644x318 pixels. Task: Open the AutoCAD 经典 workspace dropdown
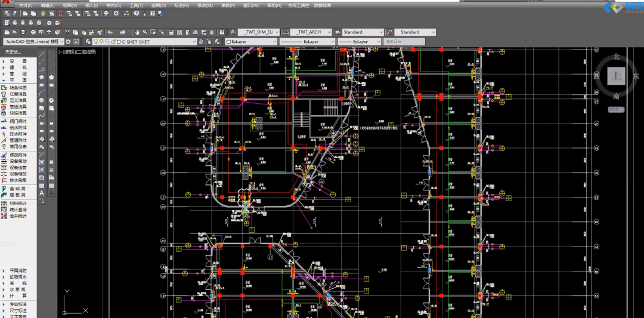point(33,42)
